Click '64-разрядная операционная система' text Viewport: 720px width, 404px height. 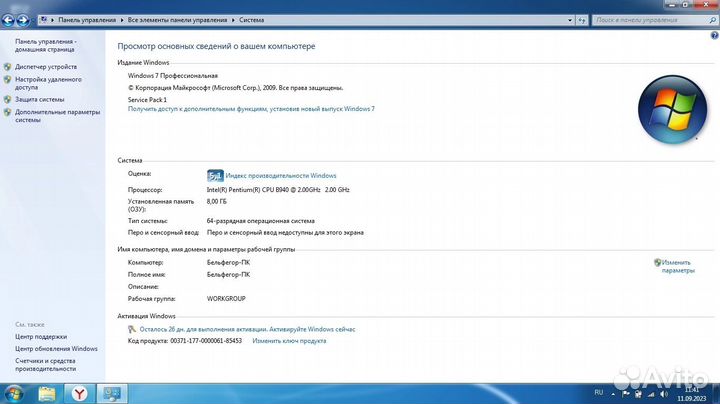[261, 221]
